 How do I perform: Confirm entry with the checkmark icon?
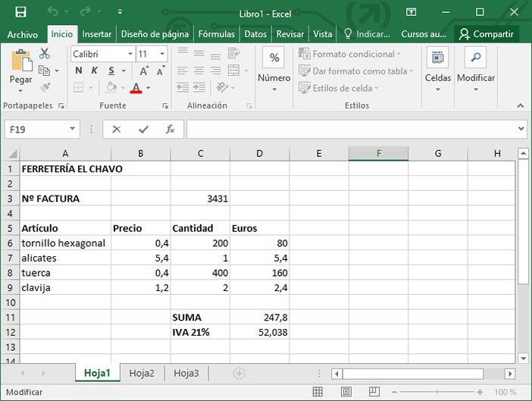[x=143, y=130]
